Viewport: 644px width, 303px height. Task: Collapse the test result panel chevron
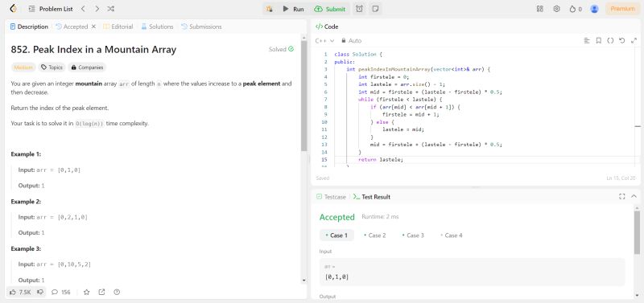pyautogui.click(x=634, y=197)
